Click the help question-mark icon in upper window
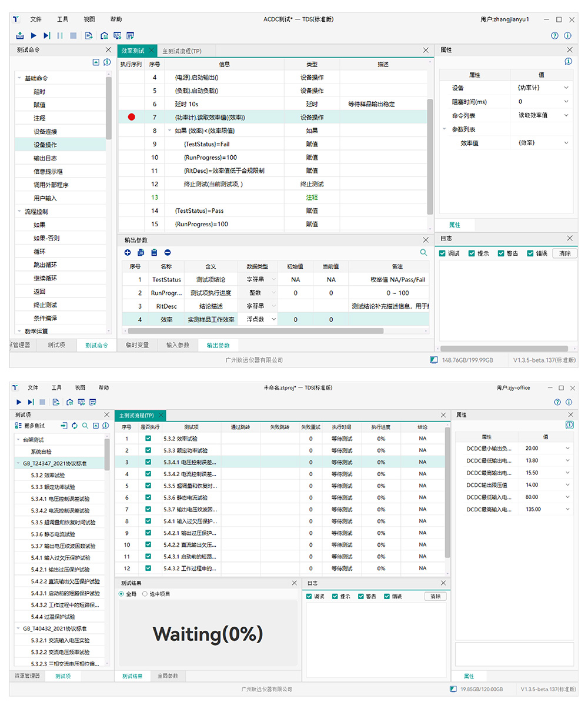The height and width of the screenshot is (709, 588). click(x=554, y=36)
